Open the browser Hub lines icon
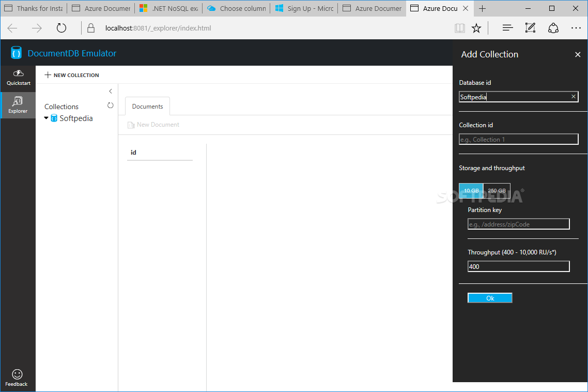This screenshot has width=588, height=392. tap(507, 28)
